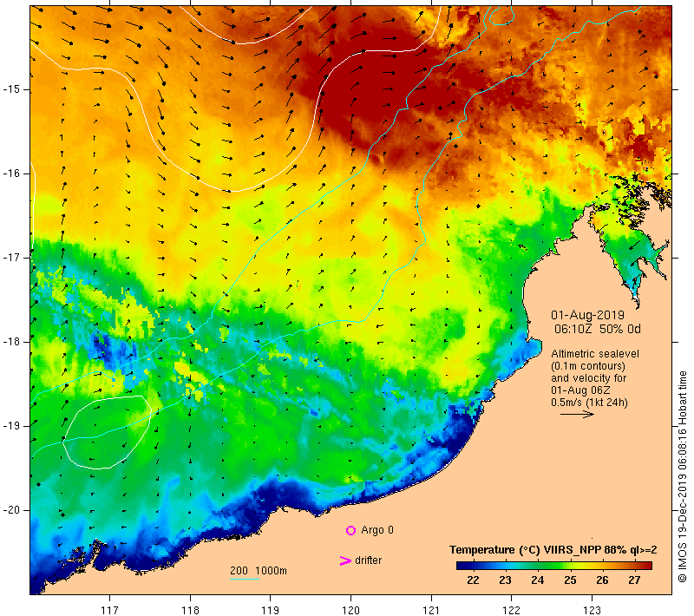Click the 25 value on temperature scale
Image resolution: width=694 pixels, height=616 pixels.
(570, 580)
